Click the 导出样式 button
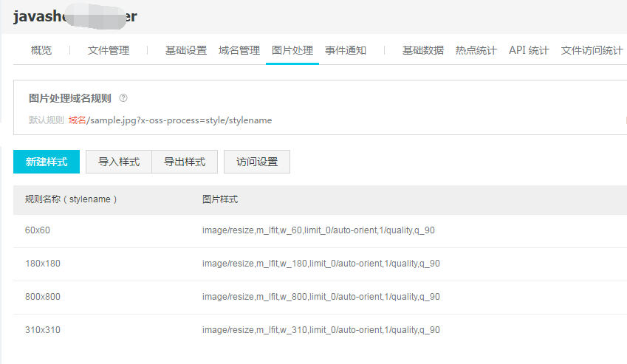This screenshot has height=364, width=627. (x=184, y=162)
